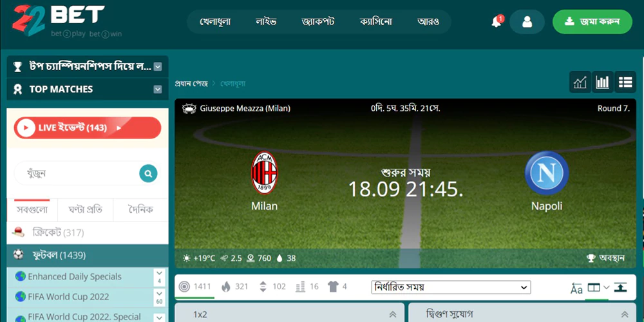
Task: Click the humidity 38 drop icon
Action: tap(279, 258)
